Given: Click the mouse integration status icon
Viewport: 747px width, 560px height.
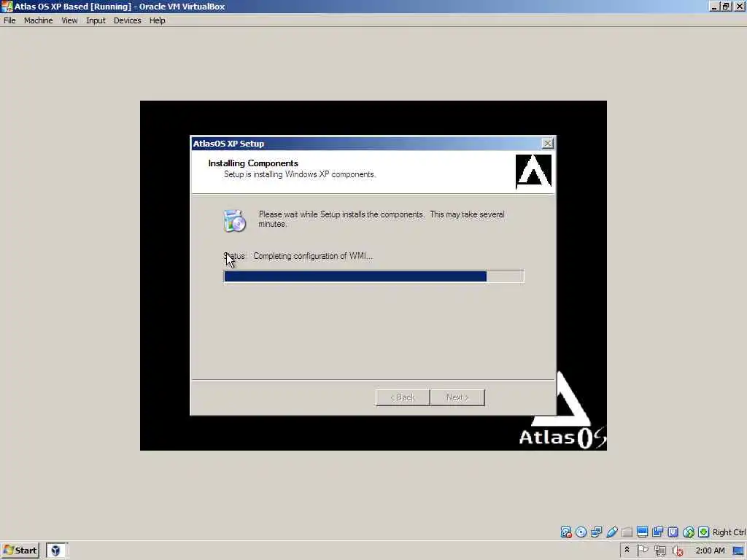Looking at the screenshot, I should coord(689,532).
